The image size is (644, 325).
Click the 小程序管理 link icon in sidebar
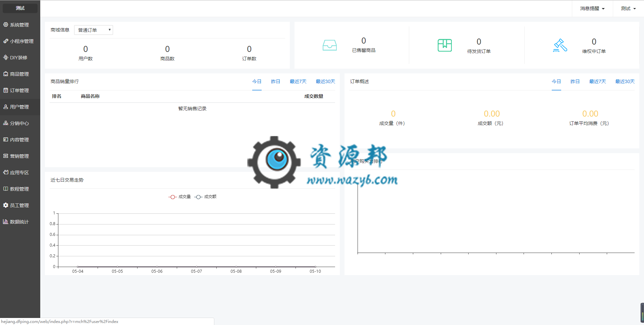[6, 41]
